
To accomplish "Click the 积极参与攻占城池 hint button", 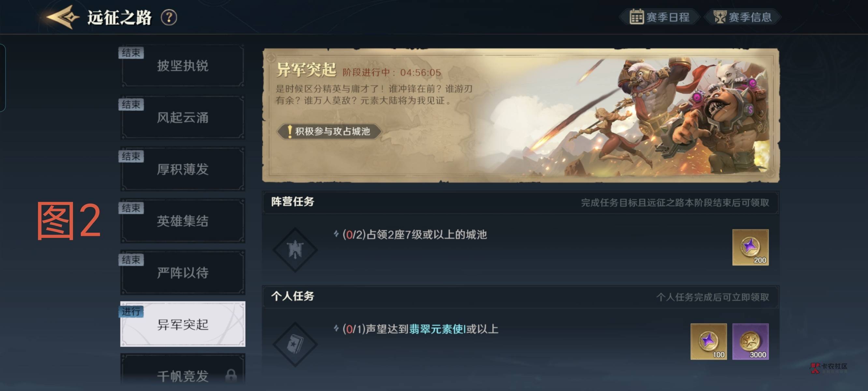I will tap(329, 131).
